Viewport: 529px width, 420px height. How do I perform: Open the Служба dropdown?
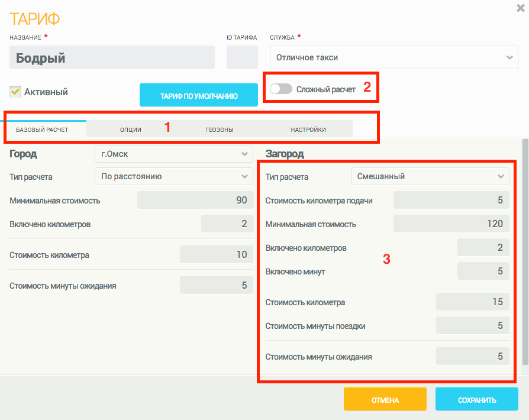pyautogui.click(x=393, y=57)
